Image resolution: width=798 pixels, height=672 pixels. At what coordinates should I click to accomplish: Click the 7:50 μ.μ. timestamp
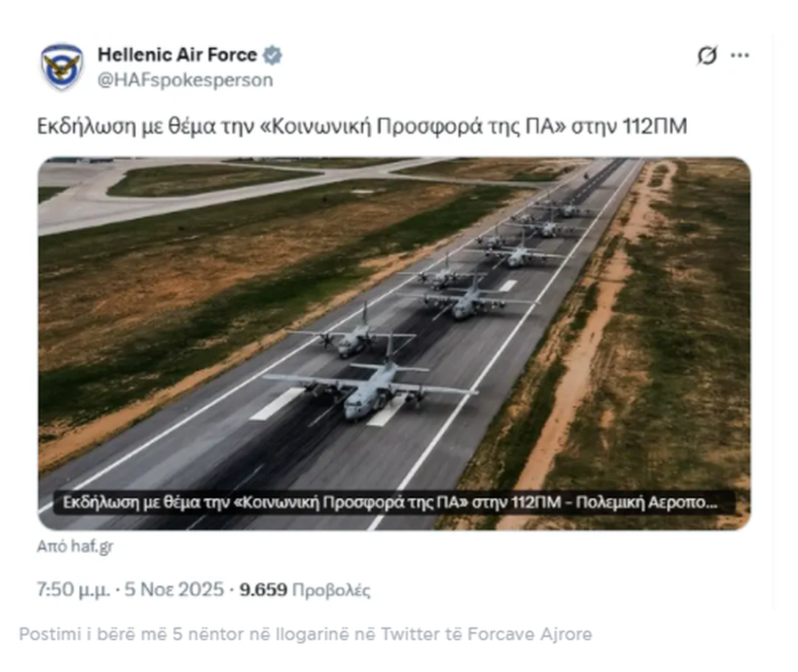click(x=73, y=589)
